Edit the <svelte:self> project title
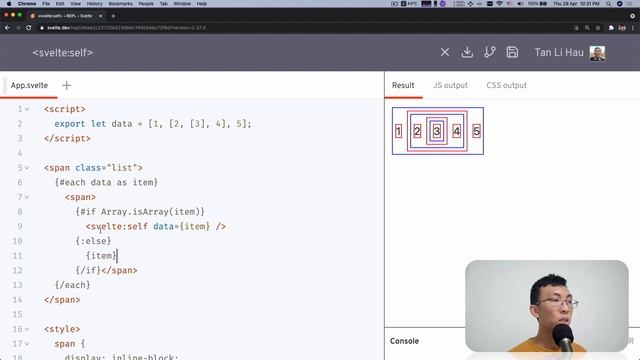Viewport: 640px width, 360px height. pyautogui.click(x=62, y=53)
